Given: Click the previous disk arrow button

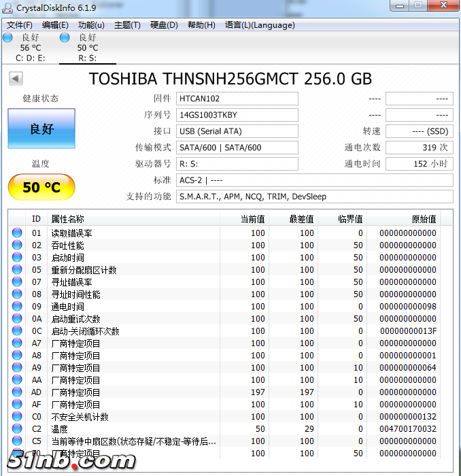Looking at the screenshot, I should click(16, 79).
